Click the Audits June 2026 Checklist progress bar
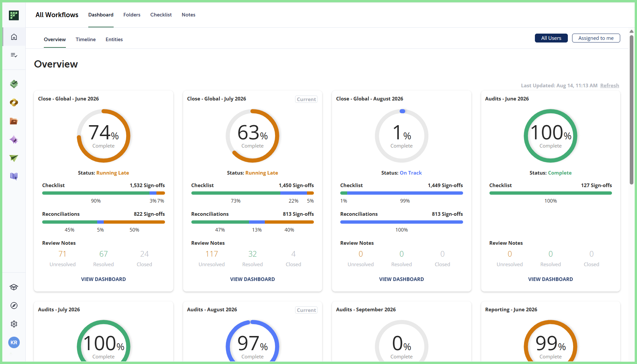This screenshot has height=364, width=637. click(550, 193)
